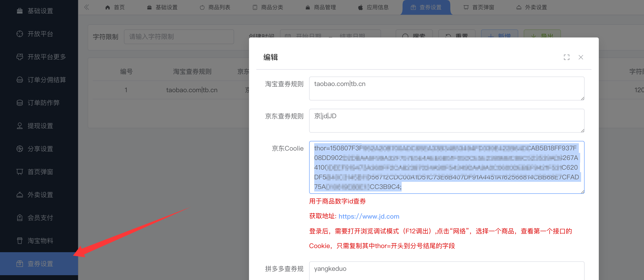Select 订单防作弊 in the sidebar
Viewport: 644px width, 280px height.
coord(43,103)
